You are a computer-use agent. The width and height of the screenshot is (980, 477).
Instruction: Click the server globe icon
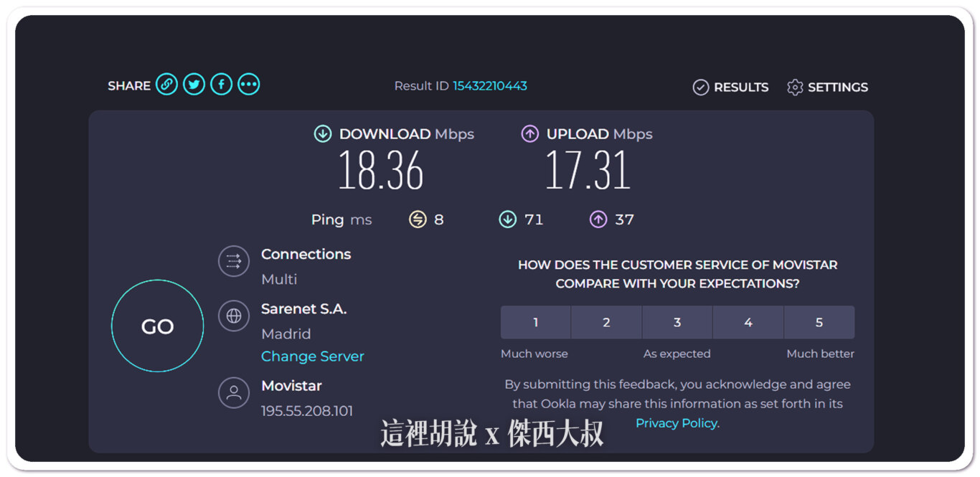pos(234,316)
